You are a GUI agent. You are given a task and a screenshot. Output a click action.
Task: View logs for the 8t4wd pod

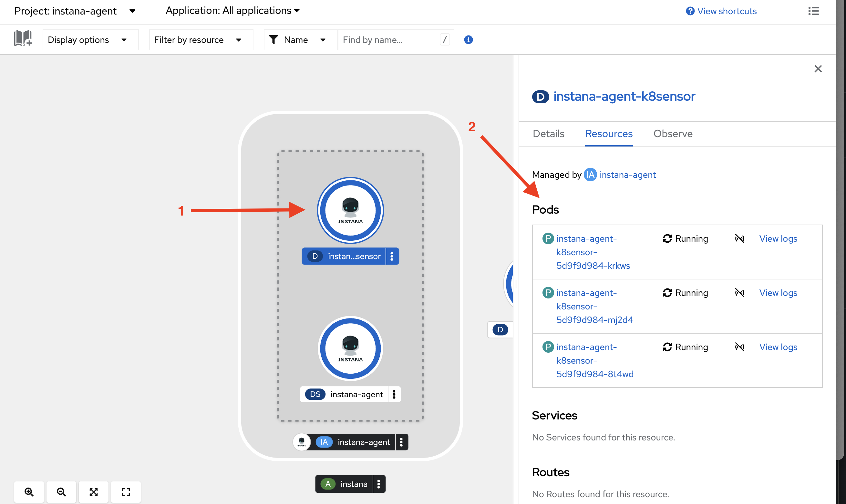pyautogui.click(x=778, y=347)
